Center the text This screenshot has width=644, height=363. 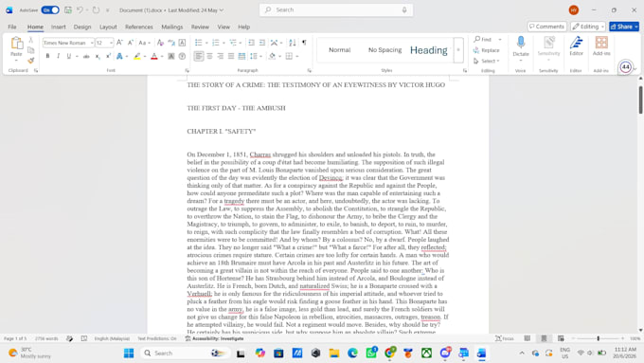pyautogui.click(x=209, y=56)
